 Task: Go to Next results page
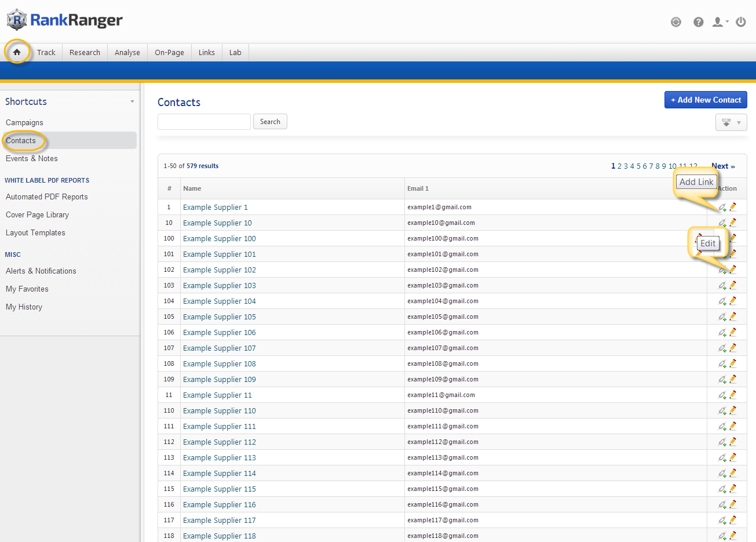point(722,166)
